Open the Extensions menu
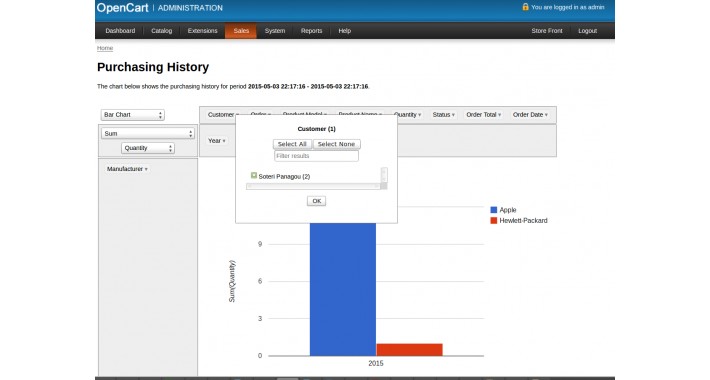 [x=202, y=31]
